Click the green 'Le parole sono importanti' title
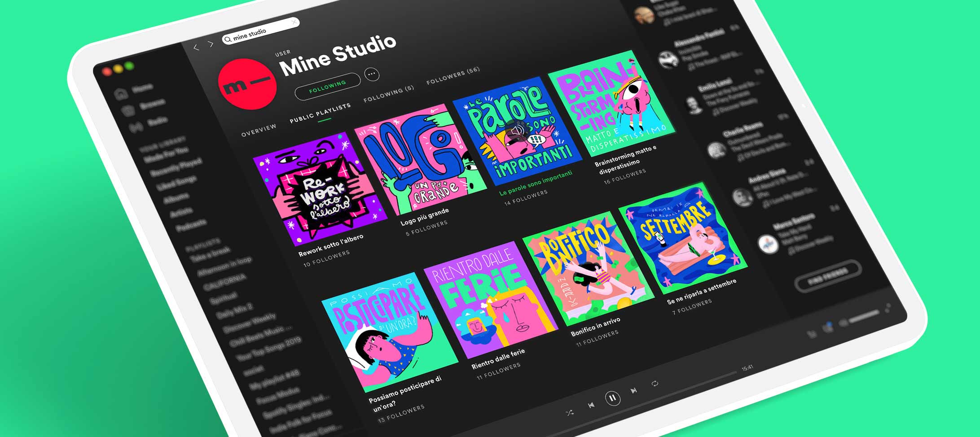This screenshot has height=437, width=980. [536, 183]
